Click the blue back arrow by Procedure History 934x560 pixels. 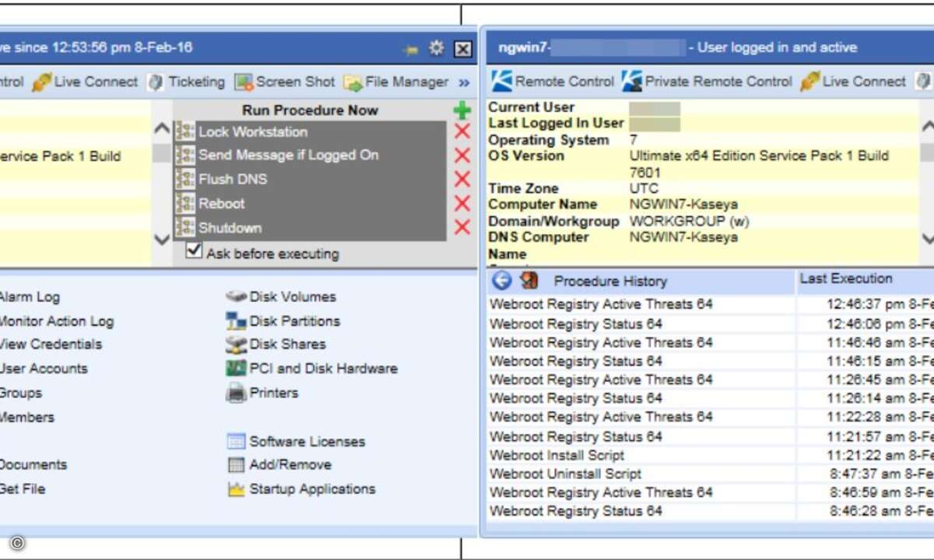click(502, 281)
